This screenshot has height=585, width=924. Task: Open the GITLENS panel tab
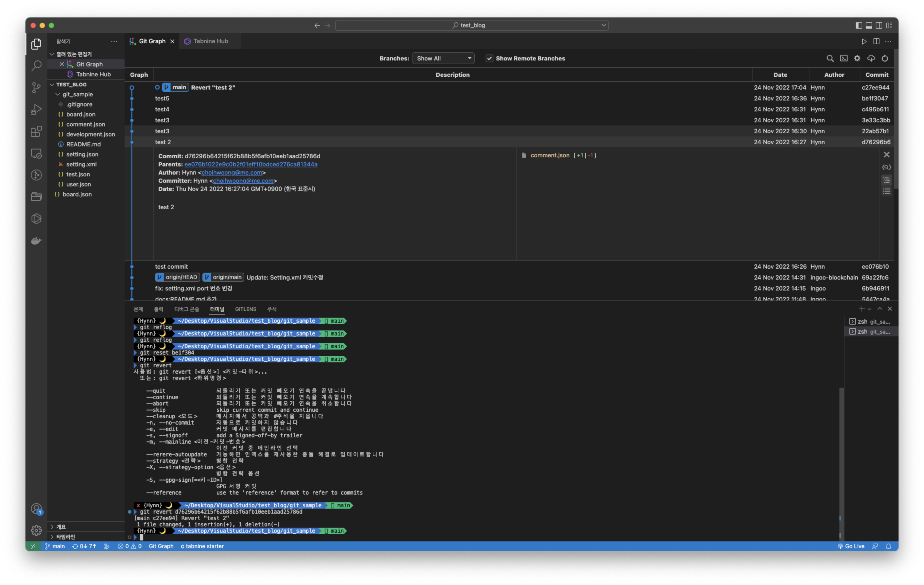[x=246, y=309]
